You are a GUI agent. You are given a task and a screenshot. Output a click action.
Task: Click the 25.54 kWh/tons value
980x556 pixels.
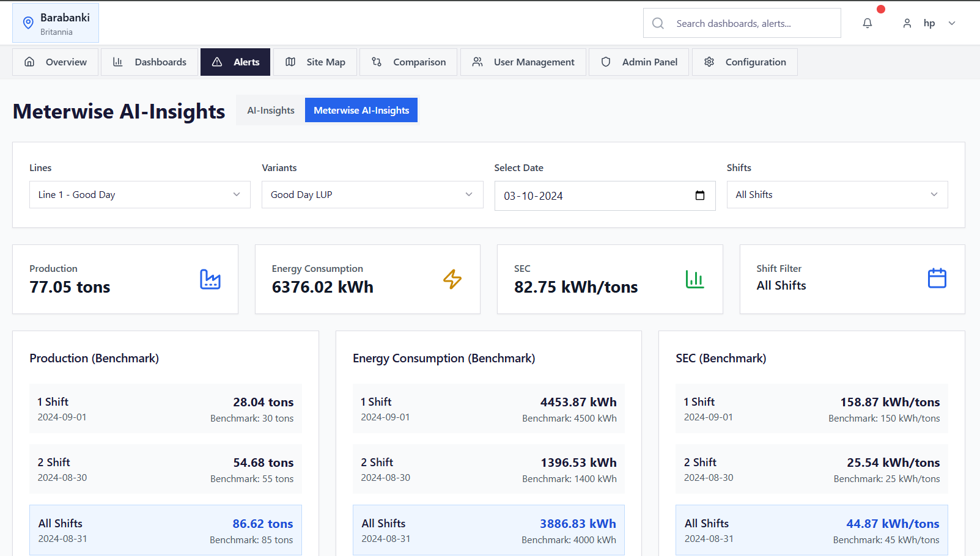(893, 463)
